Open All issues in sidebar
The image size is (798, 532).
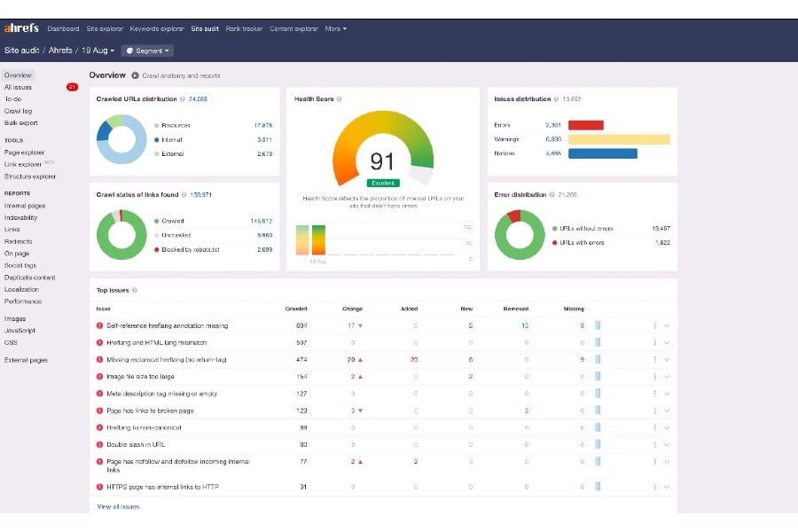coord(18,87)
